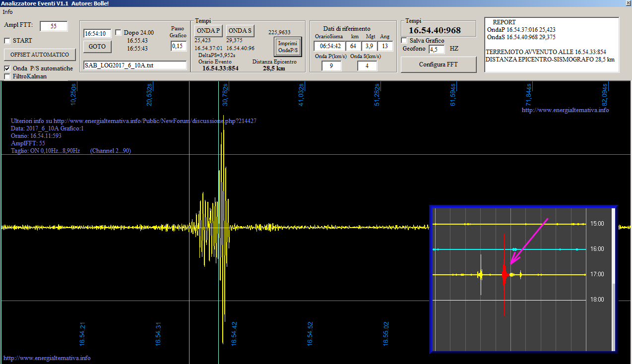Click the red event spike in inset
The width and height of the screenshot is (632, 364).
click(504, 275)
